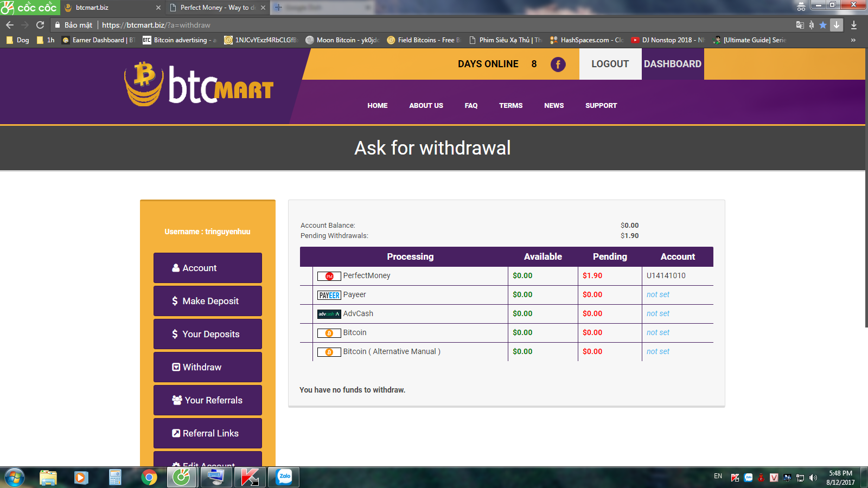Click the PerfectMoney account 'U14141010'

tap(666, 275)
